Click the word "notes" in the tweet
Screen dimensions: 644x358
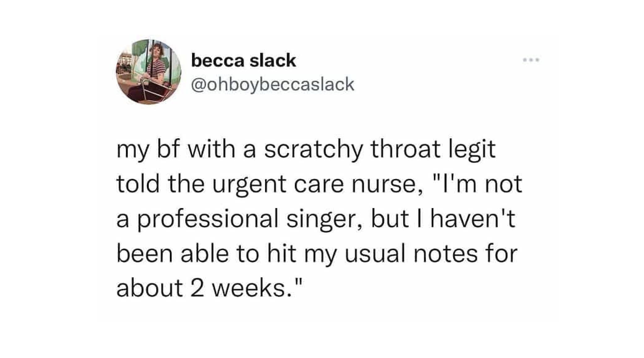(445, 254)
